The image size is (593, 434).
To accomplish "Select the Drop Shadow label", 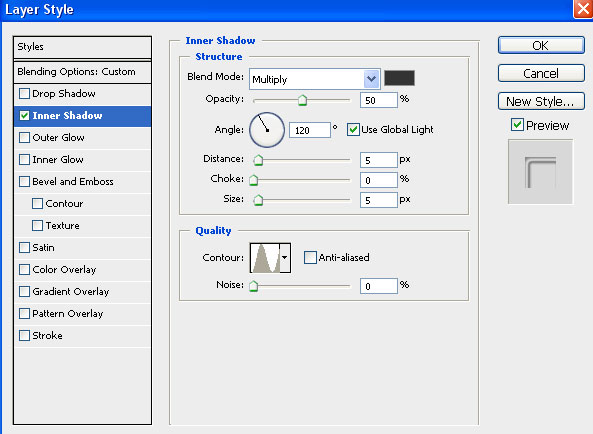I will point(64,93).
